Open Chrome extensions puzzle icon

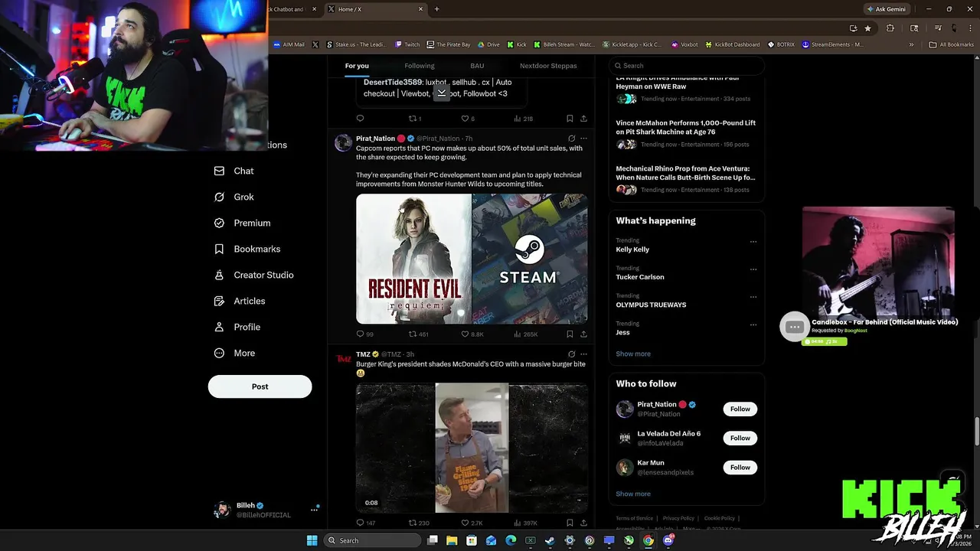coord(890,28)
